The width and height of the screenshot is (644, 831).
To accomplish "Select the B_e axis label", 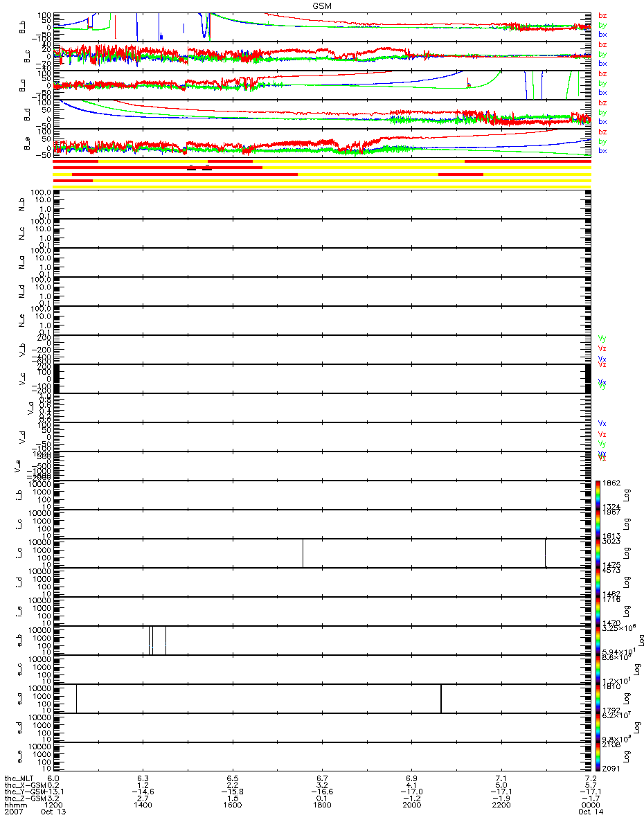I will [x=28, y=143].
